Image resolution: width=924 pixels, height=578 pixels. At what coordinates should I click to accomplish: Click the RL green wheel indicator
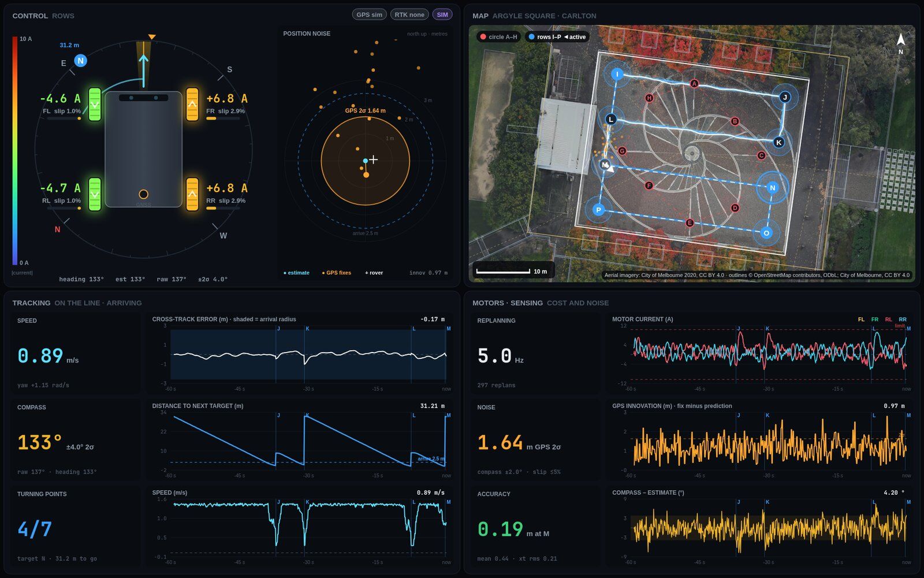(x=95, y=194)
